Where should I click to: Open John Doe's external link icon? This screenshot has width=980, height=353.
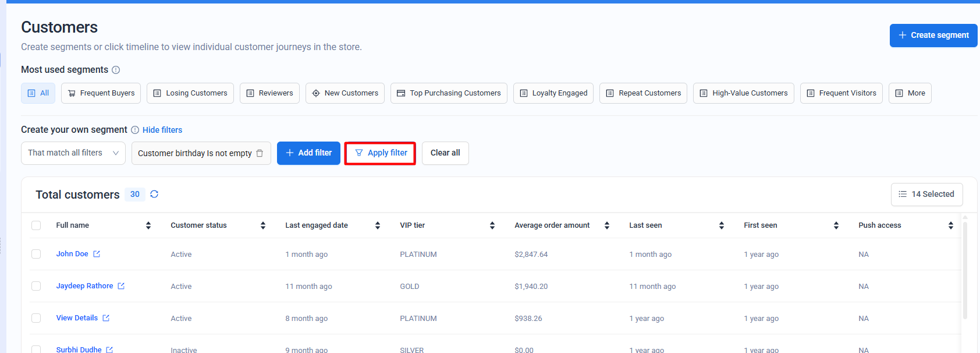(97, 254)
